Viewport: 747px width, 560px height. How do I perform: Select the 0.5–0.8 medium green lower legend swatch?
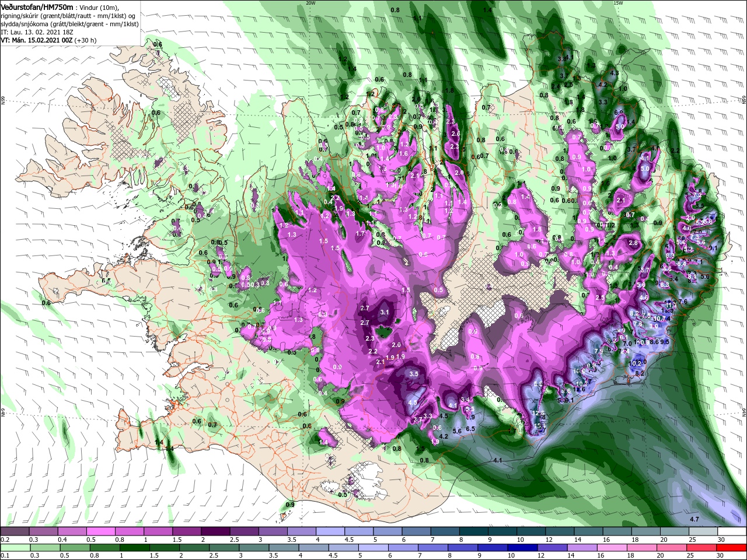click(x=75, y=547)
